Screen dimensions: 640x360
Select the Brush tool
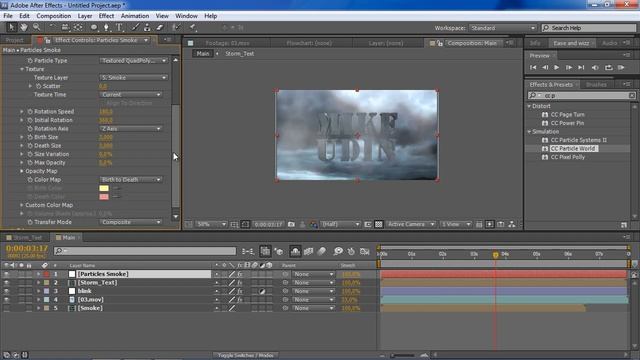135,27
